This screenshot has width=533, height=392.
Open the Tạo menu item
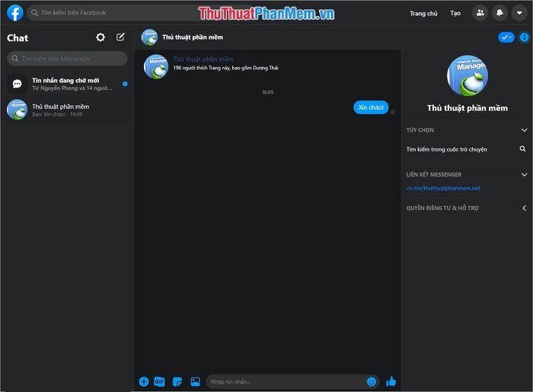tap(455, 13)
